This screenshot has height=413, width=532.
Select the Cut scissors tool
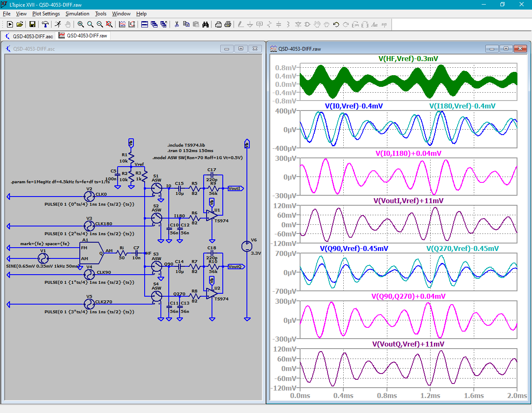pos(177,25)
